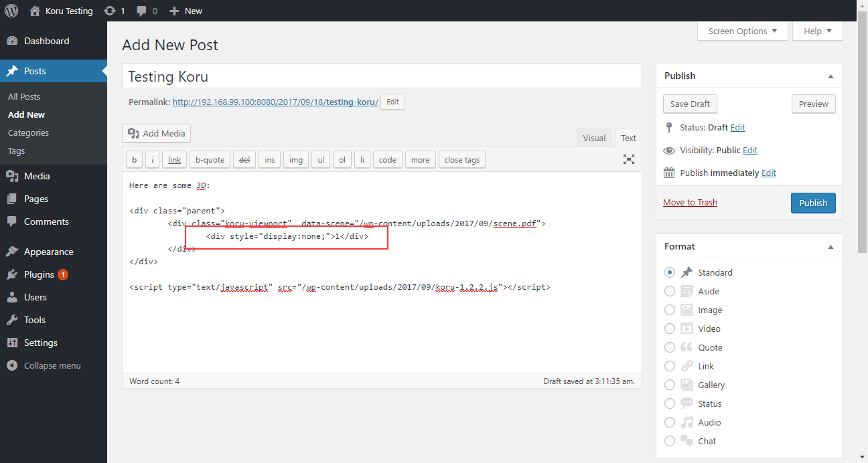868x463 pixels.
Task: Open the Screen Options dropdown
Action: pyautogui.click(x=742, y=30)
